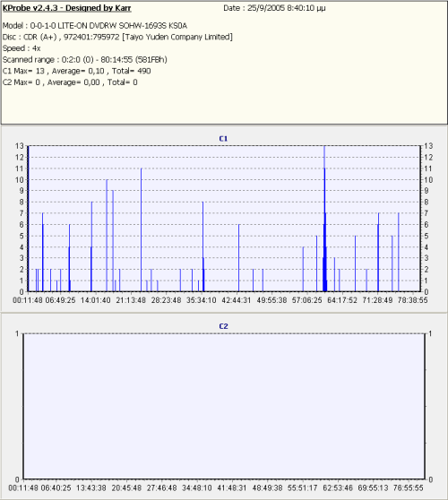Click the C2 Max statistics line
The width and height of the screenshot is (448, 500).
point(70,82)
